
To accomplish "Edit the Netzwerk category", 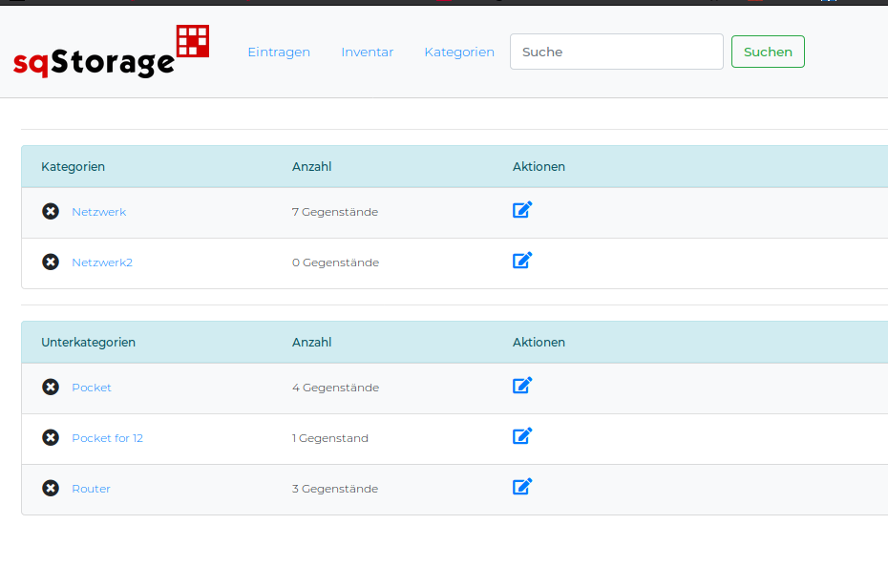I will 522,210.
